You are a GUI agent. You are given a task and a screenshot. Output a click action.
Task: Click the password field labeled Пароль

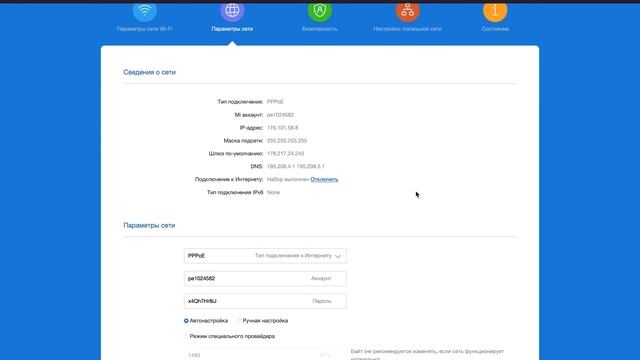tap(265, 301)
